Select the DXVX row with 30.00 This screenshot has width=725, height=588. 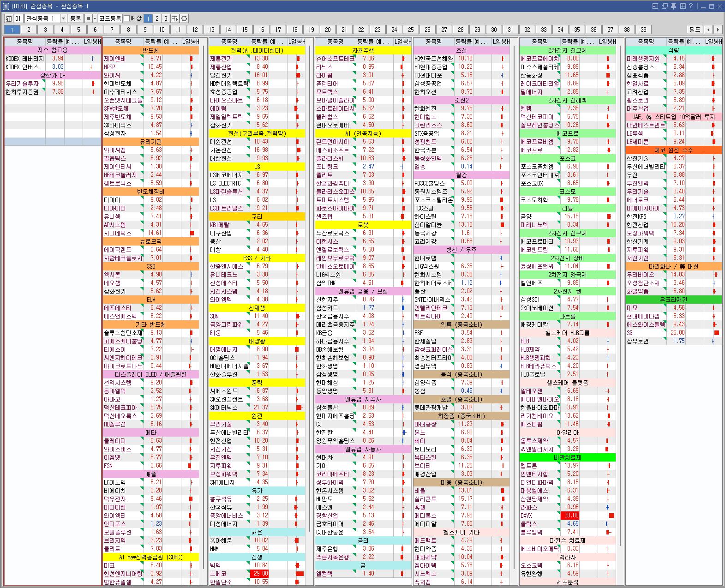pos(568,516)
